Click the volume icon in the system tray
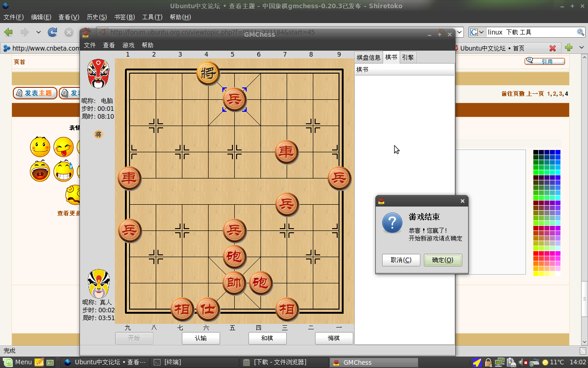The width and height of the screenshot is (588, 368). pos(522,362)
